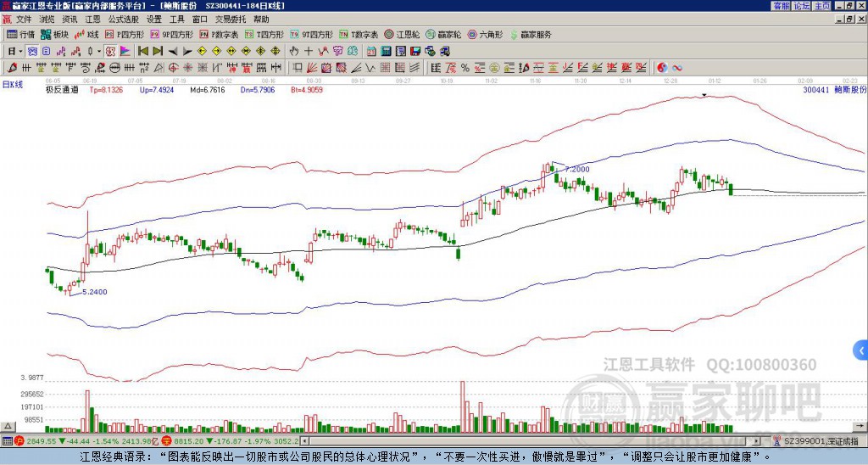Click right arrow button at chart bottom
The height and width of the screenshot is (465, 868).
coord(861,426)
